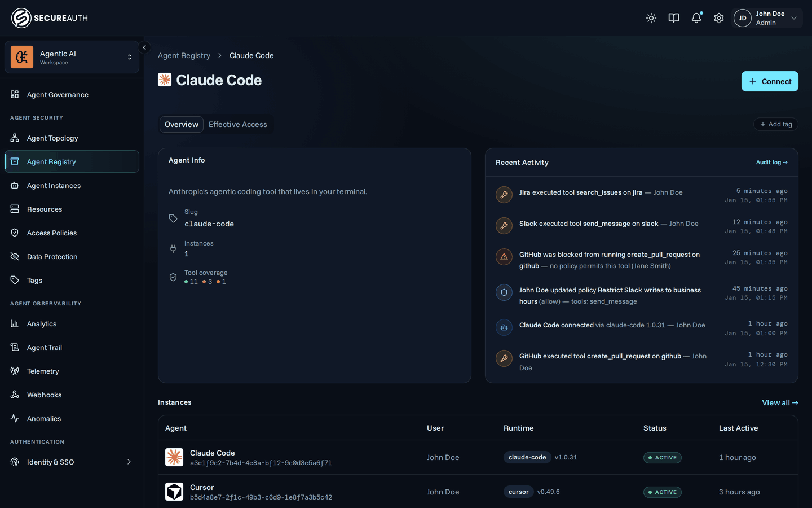812x508 pixels.
Task: Click the SecureAuth logo
Action: (50, 18)
